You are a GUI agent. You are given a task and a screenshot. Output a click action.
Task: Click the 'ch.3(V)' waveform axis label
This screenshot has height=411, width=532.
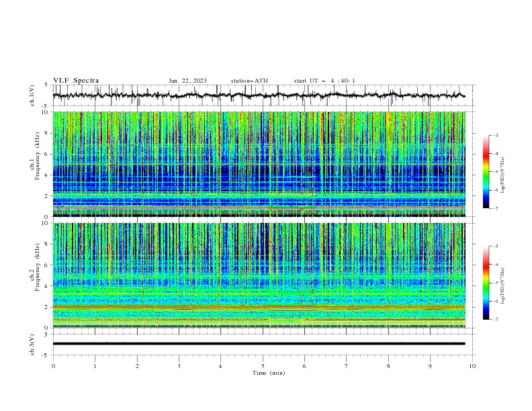tap(32, 345)
